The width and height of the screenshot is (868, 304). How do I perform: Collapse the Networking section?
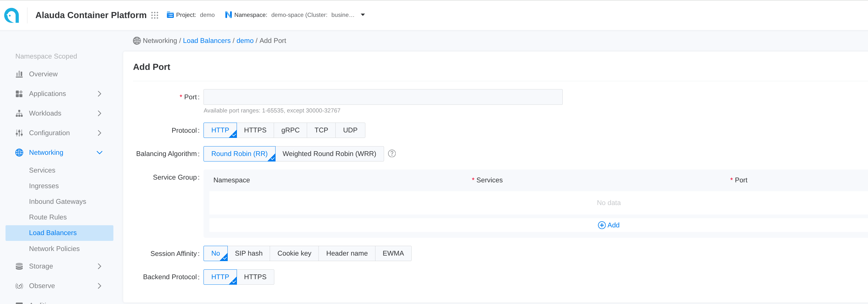99,153
